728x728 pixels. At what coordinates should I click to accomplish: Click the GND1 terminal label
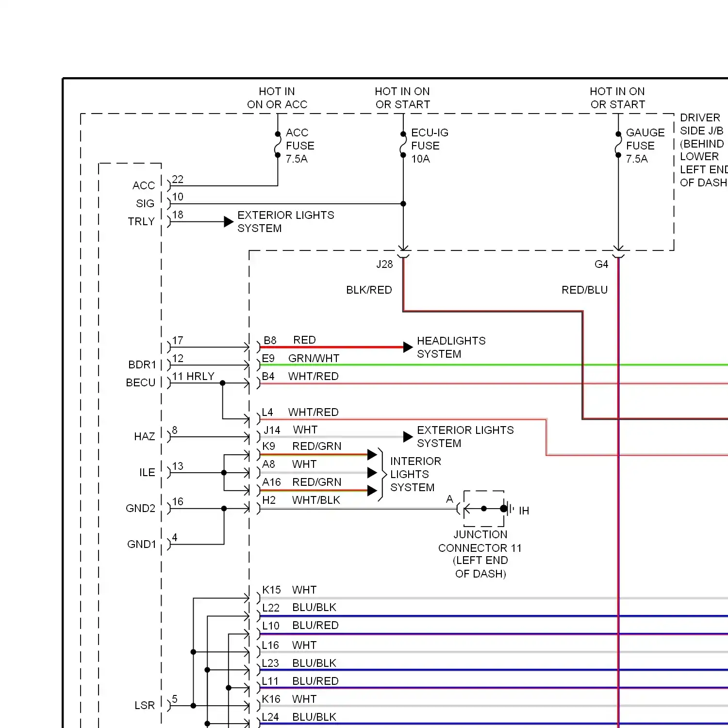coord(142,544)
